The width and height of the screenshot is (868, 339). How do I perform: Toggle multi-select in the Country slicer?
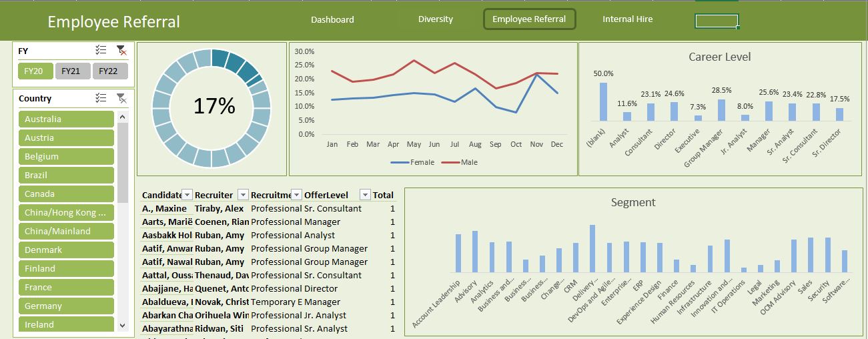click(101, 98)
